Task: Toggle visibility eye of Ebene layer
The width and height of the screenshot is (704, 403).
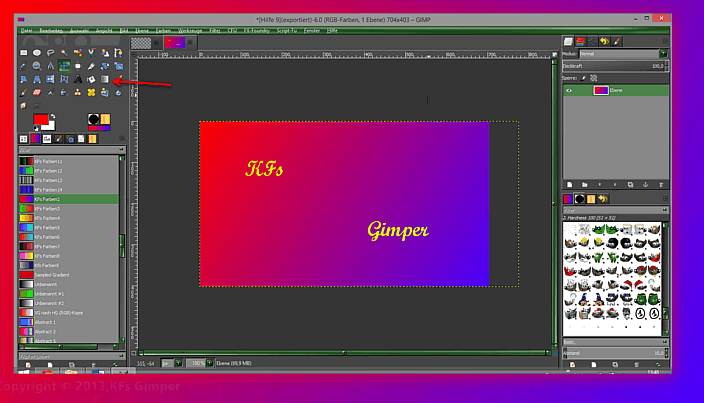Action: [x=569, y=91]
